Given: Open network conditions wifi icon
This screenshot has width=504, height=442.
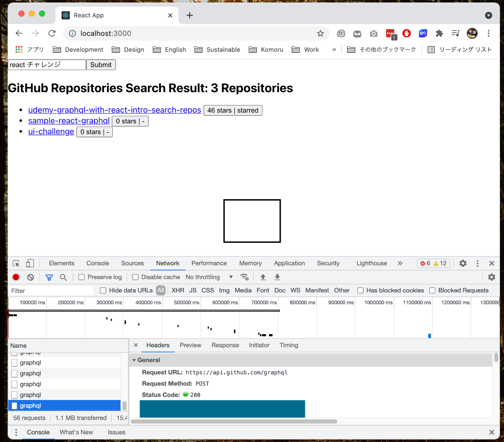Looking at the screenshot, I should point(244,277).
